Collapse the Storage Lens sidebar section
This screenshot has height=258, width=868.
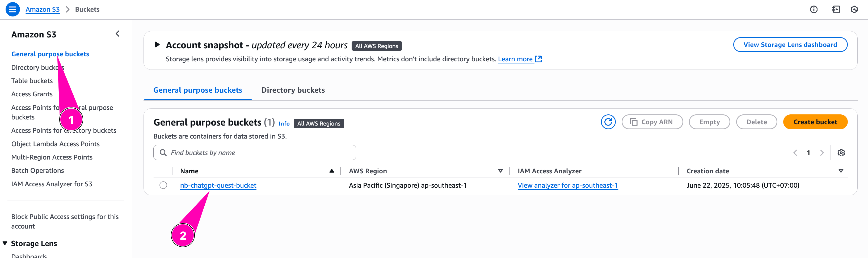pos(5,243)
